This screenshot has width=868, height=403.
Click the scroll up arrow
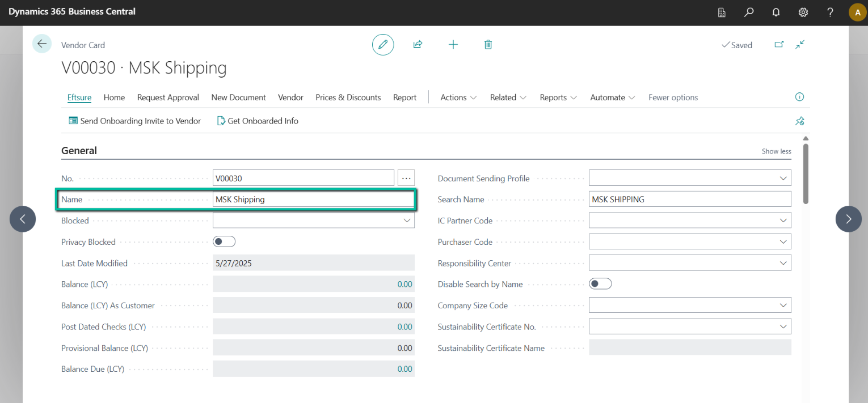pyautogui.click(x=806, y=138)
